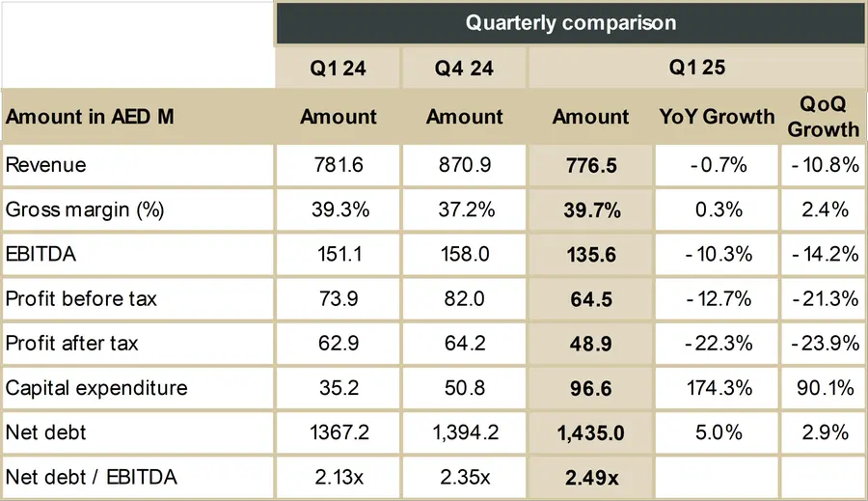The height and width of the screenshot is (501, 868).
Task: Select the QoQ Growth header cell
Action: [x=824, y=117]
